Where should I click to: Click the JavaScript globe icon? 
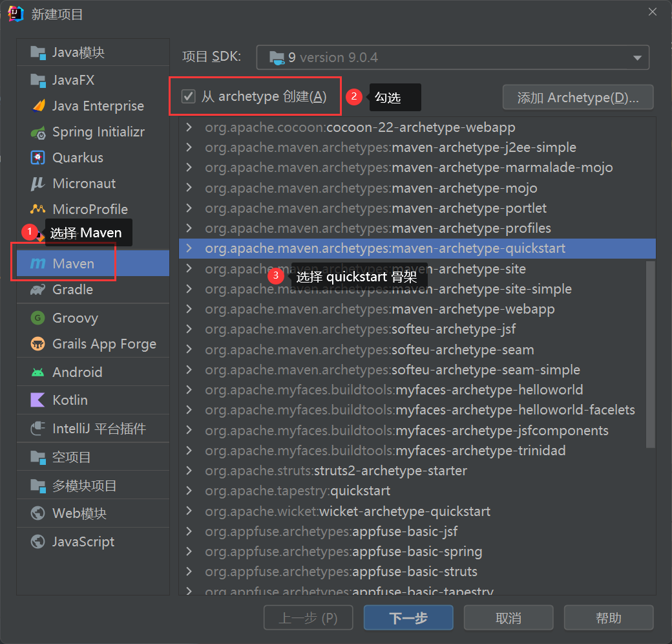pos(37,542)
